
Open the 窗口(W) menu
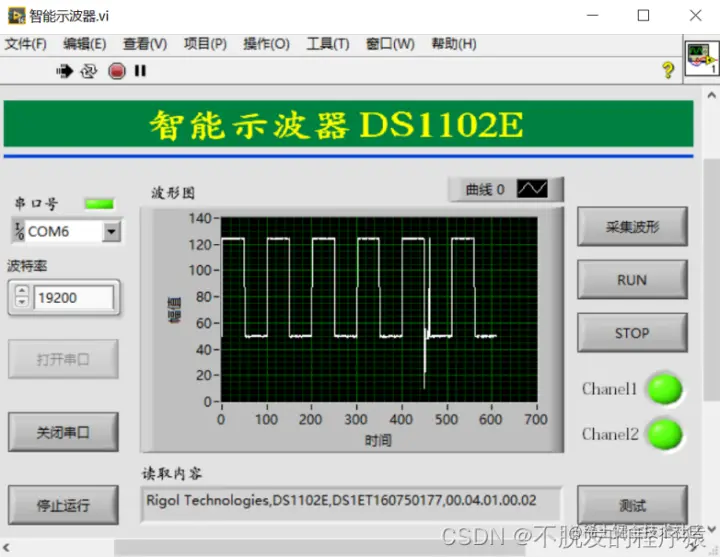click(x=390, y=44)
